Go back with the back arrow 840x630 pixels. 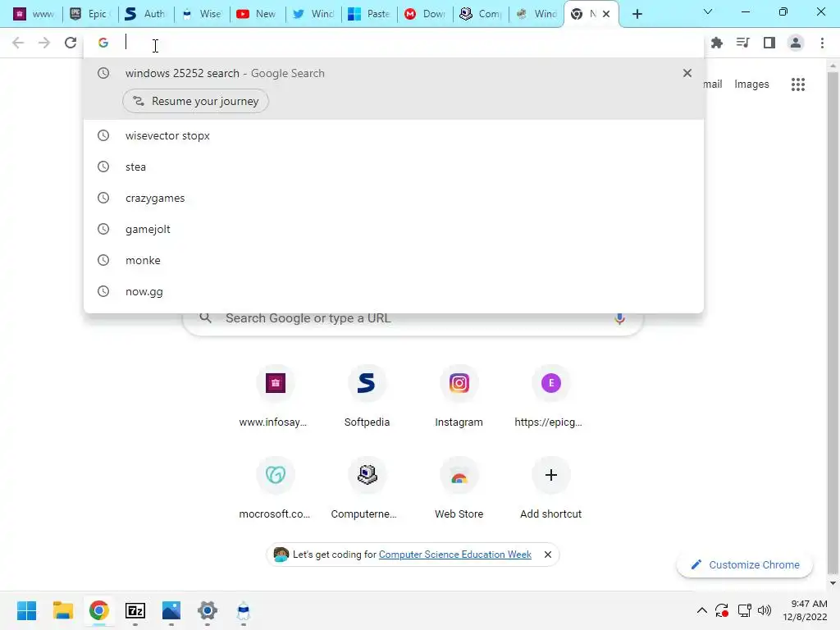coord(18,43)
